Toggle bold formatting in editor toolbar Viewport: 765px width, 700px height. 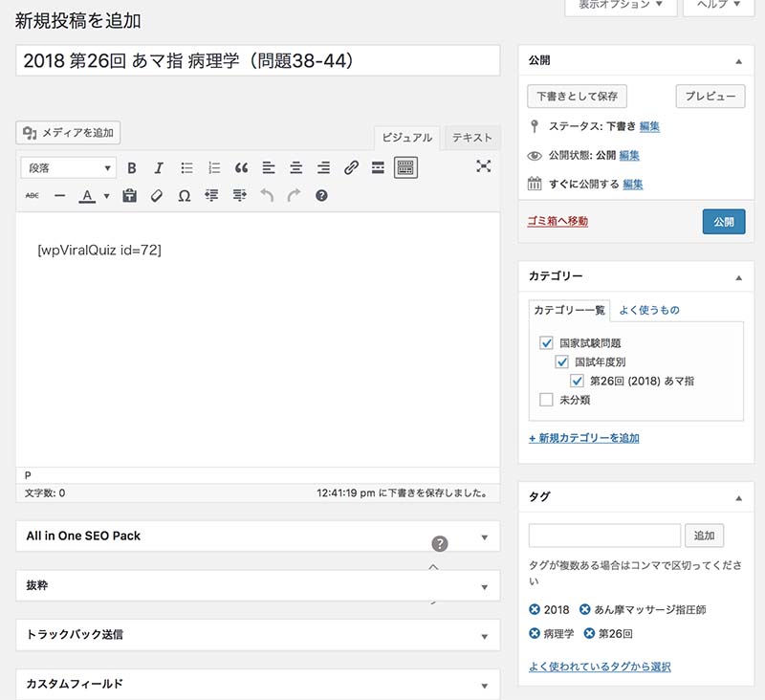click(132, 168)
